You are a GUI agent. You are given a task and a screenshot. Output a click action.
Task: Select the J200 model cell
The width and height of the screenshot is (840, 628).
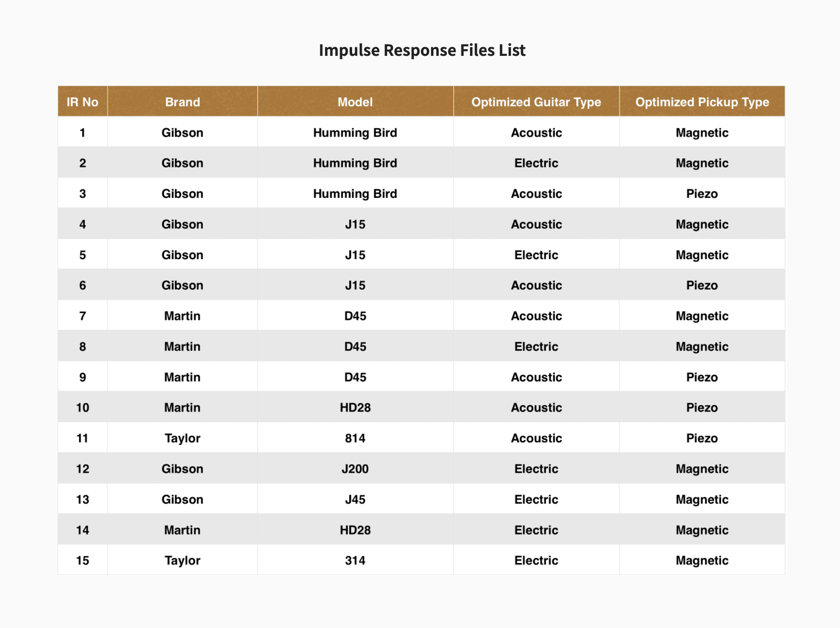click(x=355, y=469)
